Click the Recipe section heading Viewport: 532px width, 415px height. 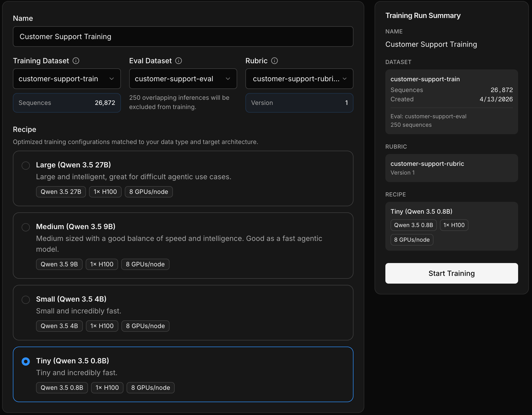tap(25, 129)
